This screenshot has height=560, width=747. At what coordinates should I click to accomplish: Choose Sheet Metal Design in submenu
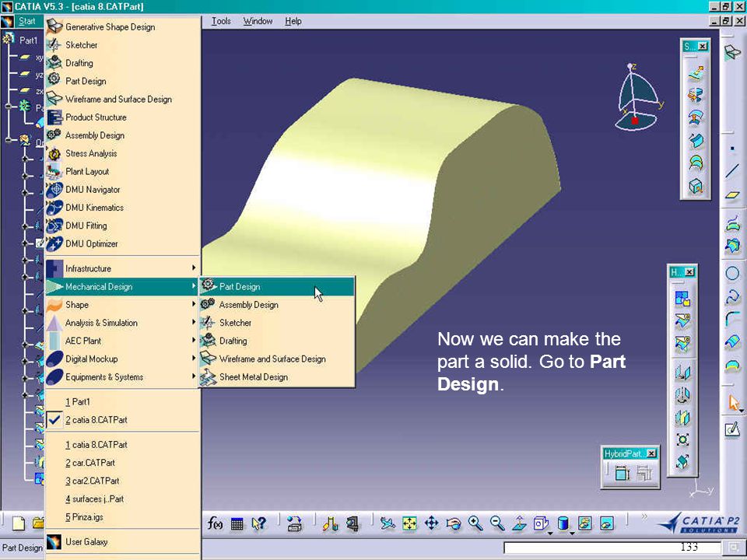(277, 377)
